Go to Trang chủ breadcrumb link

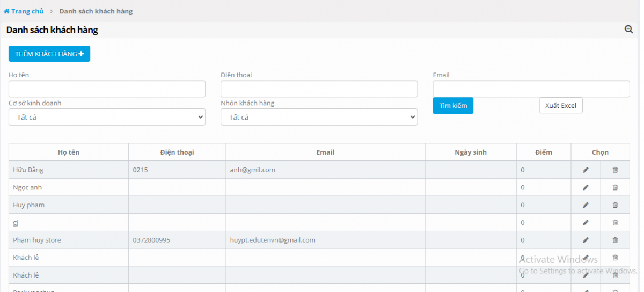click(24, 11)
